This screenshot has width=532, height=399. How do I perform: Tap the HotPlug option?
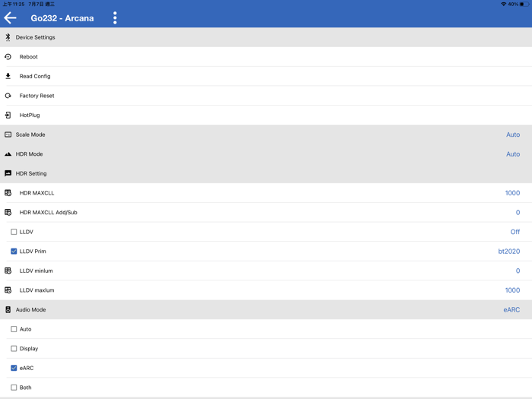click(266, 115)
